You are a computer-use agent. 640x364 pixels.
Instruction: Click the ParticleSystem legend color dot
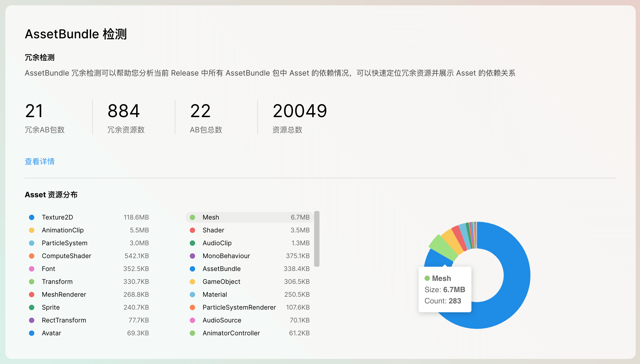coord(32,243)
